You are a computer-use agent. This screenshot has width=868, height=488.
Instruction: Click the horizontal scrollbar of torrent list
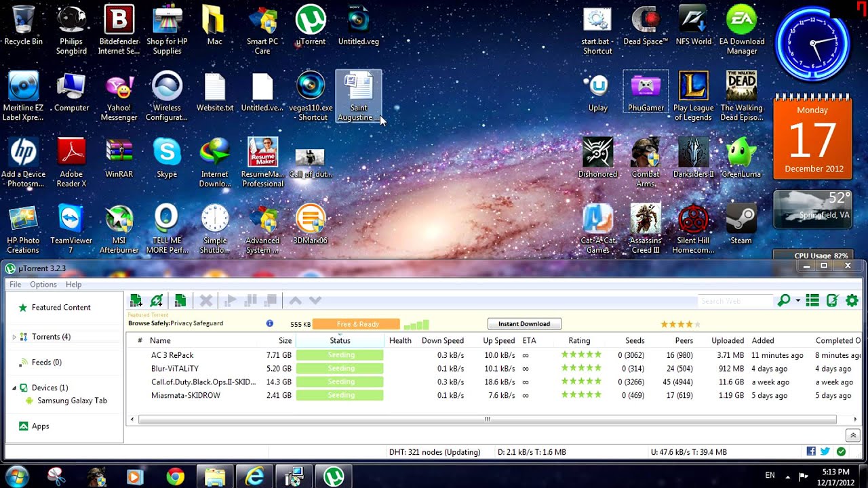coord(487,420)
